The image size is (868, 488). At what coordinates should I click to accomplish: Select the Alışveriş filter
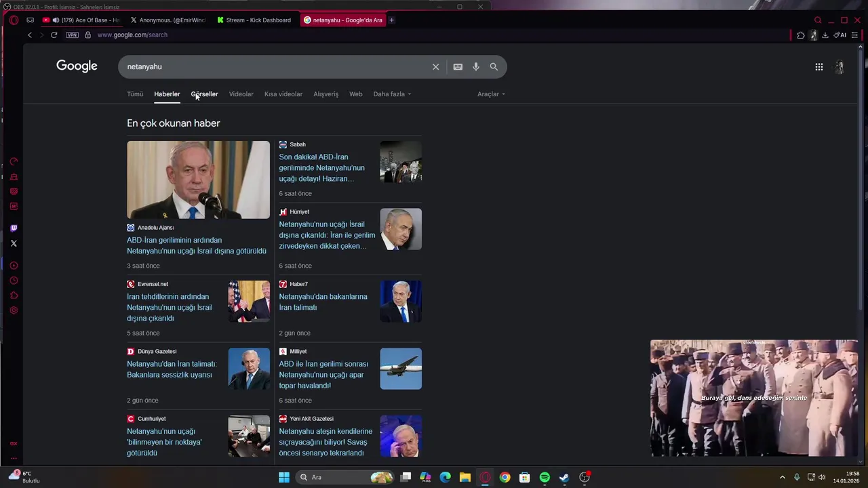point(325,94)
